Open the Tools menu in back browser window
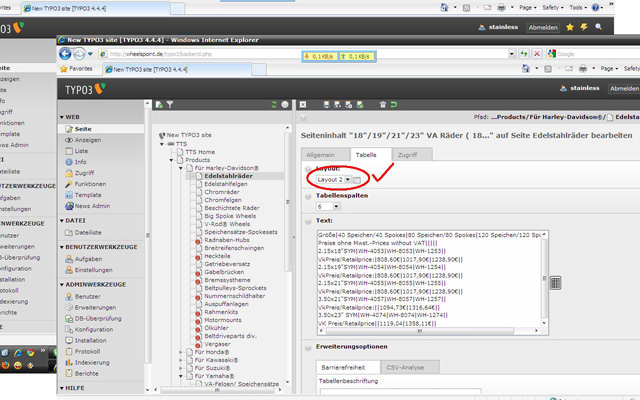The image size is (640, 400). pos(578,8)
